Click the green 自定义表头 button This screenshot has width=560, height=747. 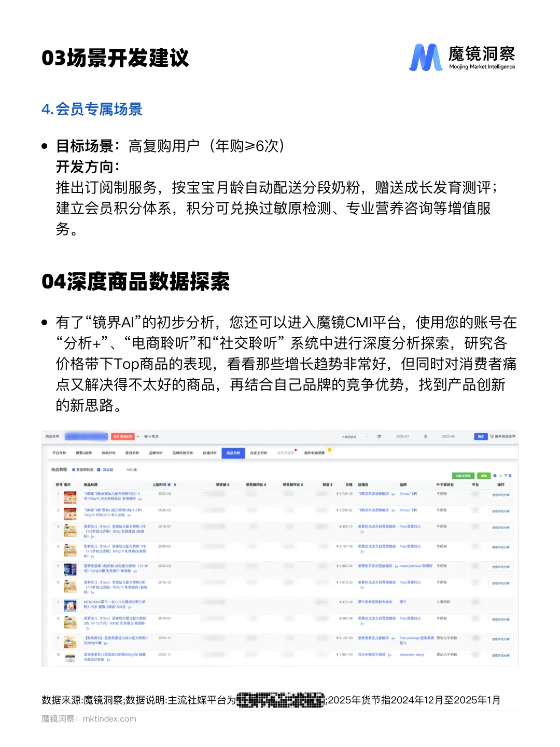[464, 476]
